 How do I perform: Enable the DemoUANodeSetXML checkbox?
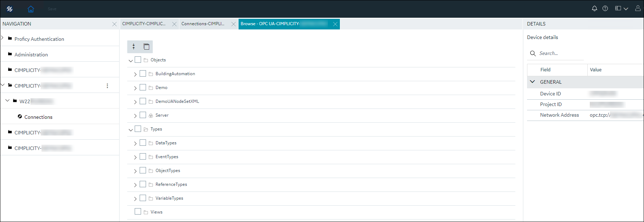pyautogui.click(x=143, y=101)
